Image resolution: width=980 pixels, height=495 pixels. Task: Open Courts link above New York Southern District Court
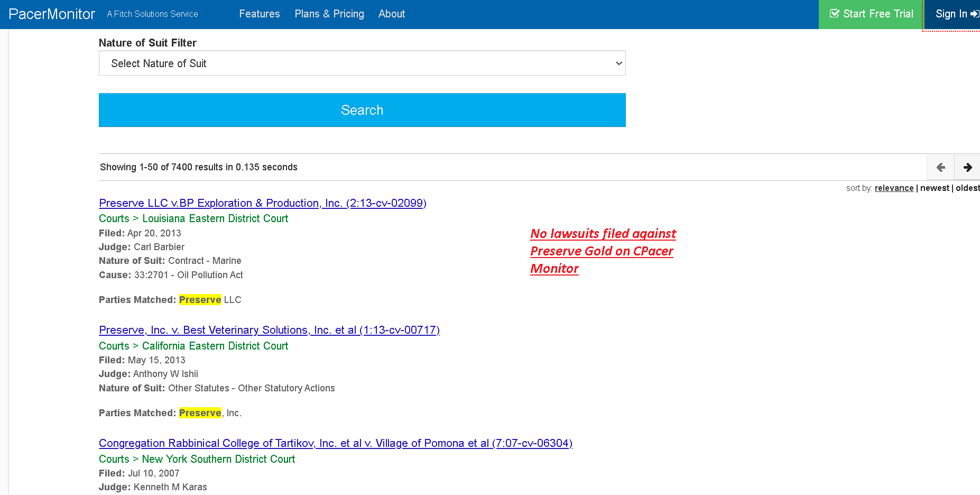coord(114,459)
